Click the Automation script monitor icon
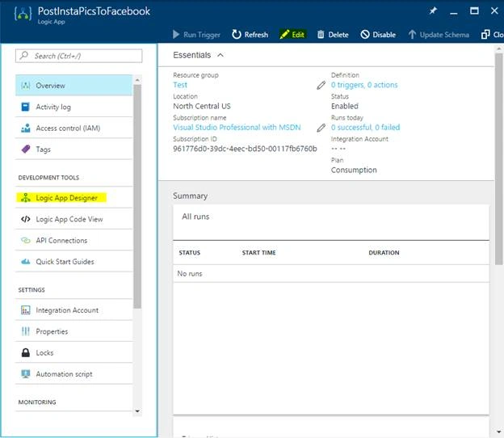 (25, 373)
